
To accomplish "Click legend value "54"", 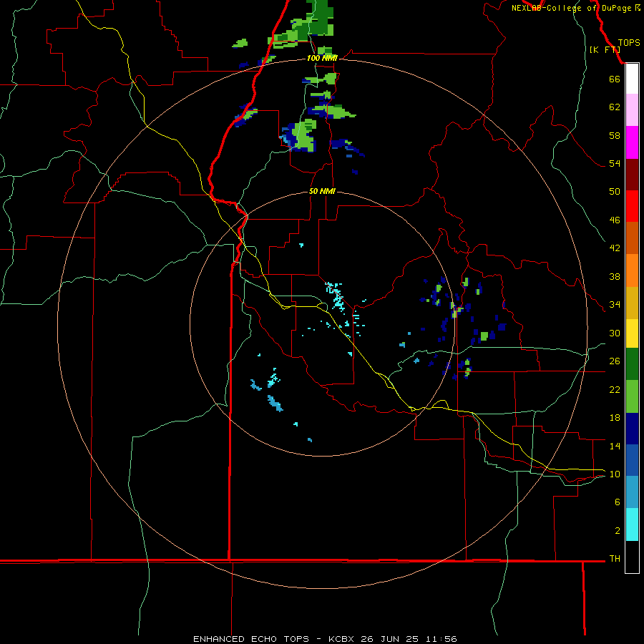I will (x=615, y=163).
